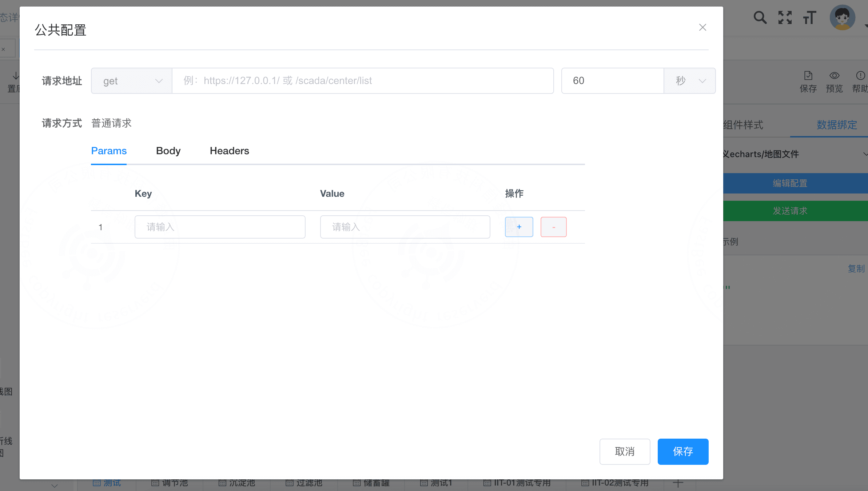Click the 取消 button

coord(625,451)
